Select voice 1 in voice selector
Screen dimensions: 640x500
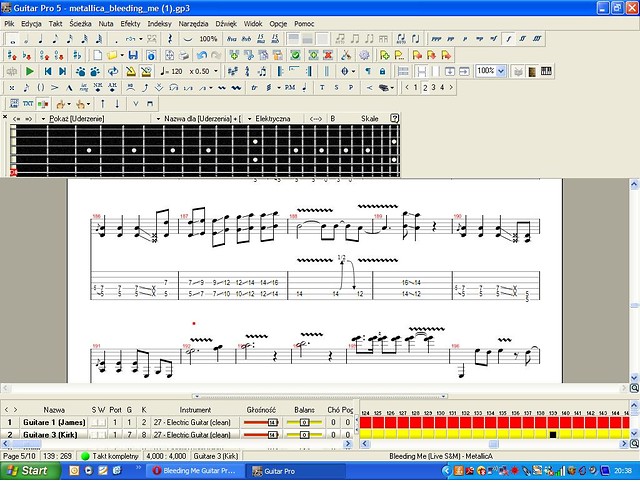(x=416, y=87)
